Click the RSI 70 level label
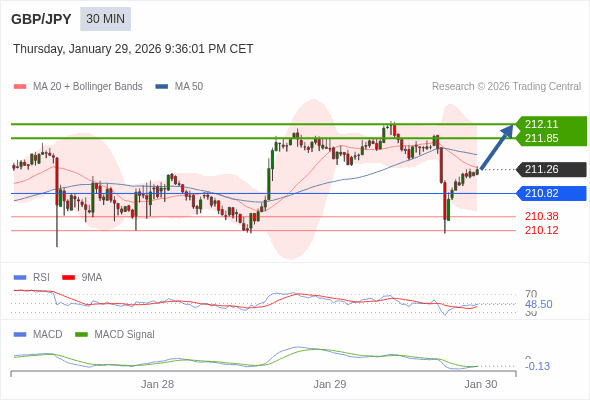Image resolution: width=590 pixels, height=400 pixels. pyautogui.click(x=531, y=294)
